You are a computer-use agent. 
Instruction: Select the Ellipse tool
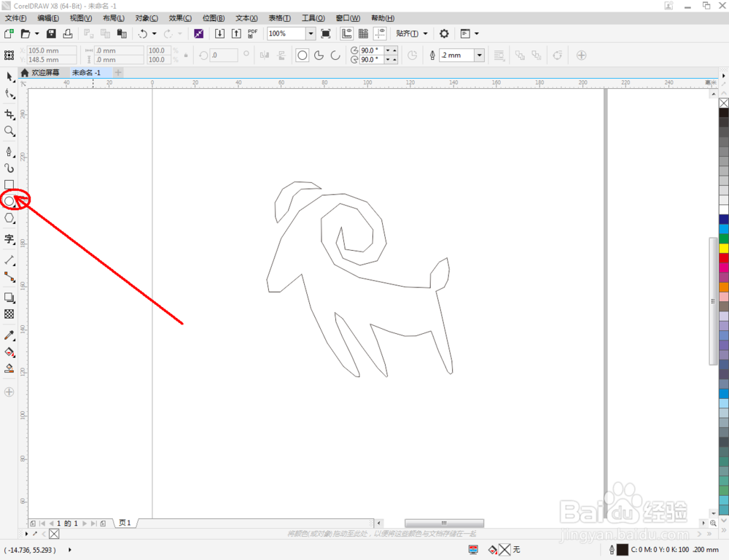pos(9,201)
